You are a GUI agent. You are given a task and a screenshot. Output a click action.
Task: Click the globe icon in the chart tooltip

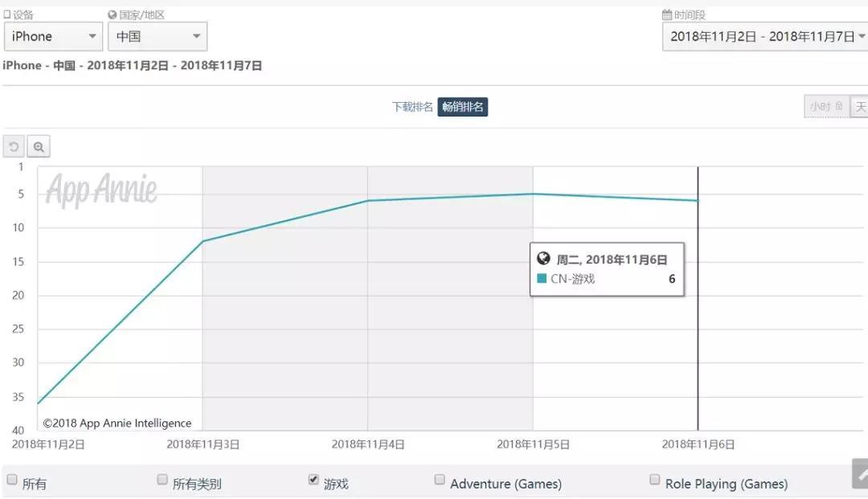[544, 259]
